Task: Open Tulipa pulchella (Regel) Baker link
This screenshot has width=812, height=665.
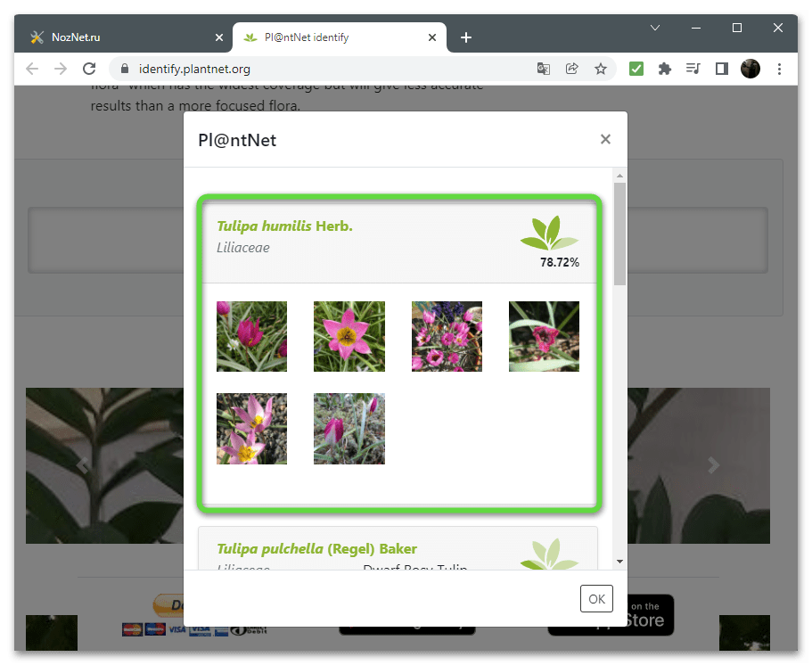Action: (316, 548)
